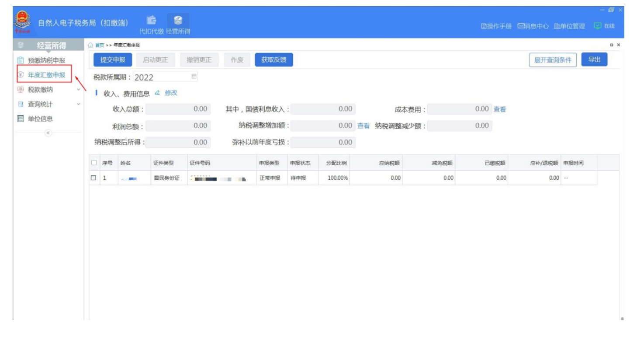Screen dimensions: 644x342
Task: Expand the 税款缴纳 sidebar menu
Action: click(48, 90)
